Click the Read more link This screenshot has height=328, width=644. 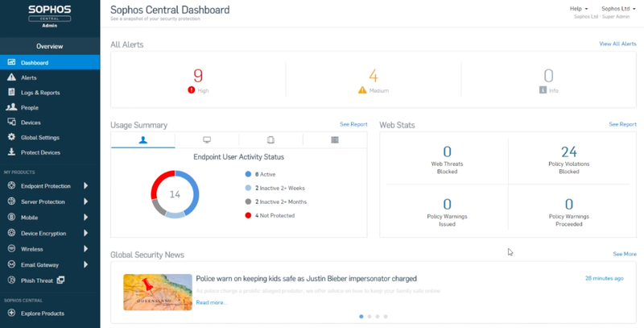pyautogui.click(x=211, y=302)
